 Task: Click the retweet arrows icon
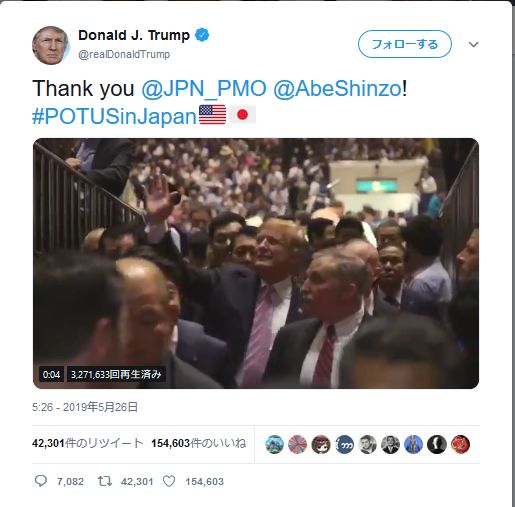105,481
